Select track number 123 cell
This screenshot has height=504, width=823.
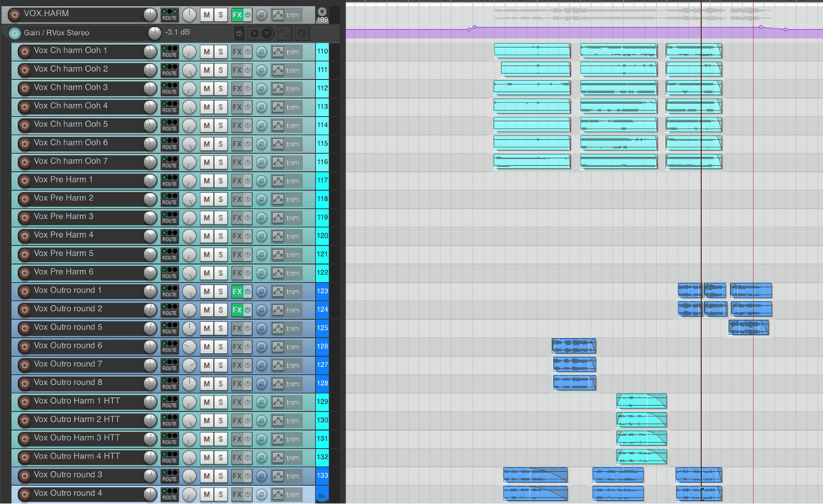[322, 291]
